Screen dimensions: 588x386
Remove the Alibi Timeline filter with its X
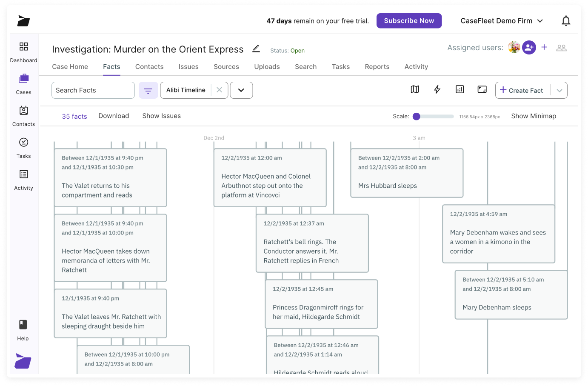click(x=220, y=90)
